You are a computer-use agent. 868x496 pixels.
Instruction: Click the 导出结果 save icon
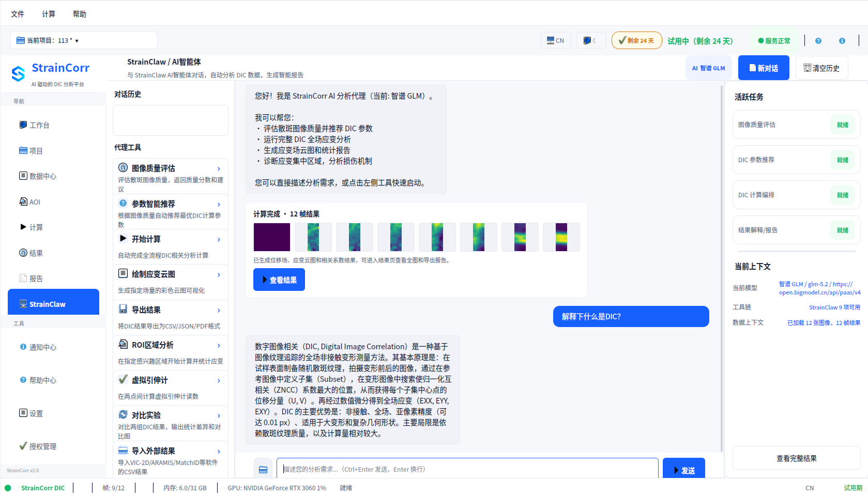click(x=123, y=309)
